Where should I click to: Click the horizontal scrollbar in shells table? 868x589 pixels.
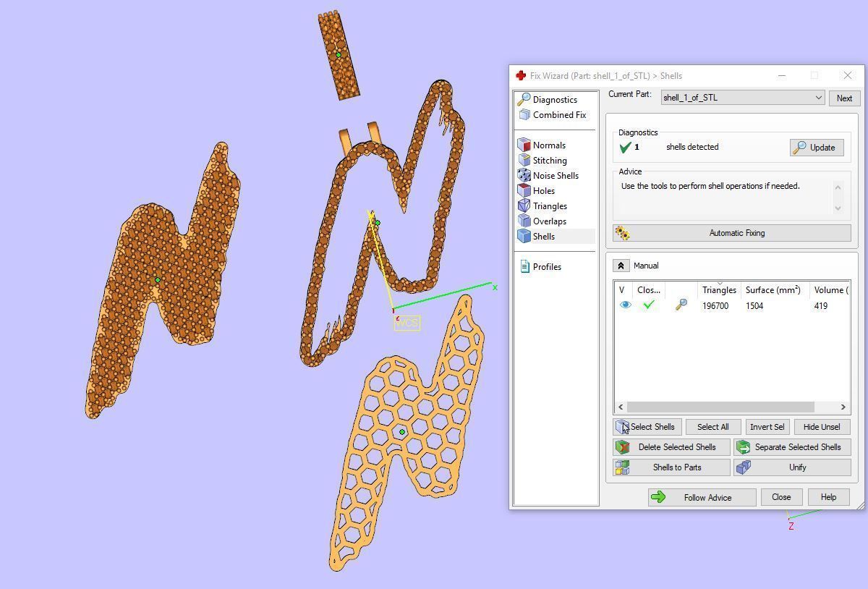[x=720, y=407]
